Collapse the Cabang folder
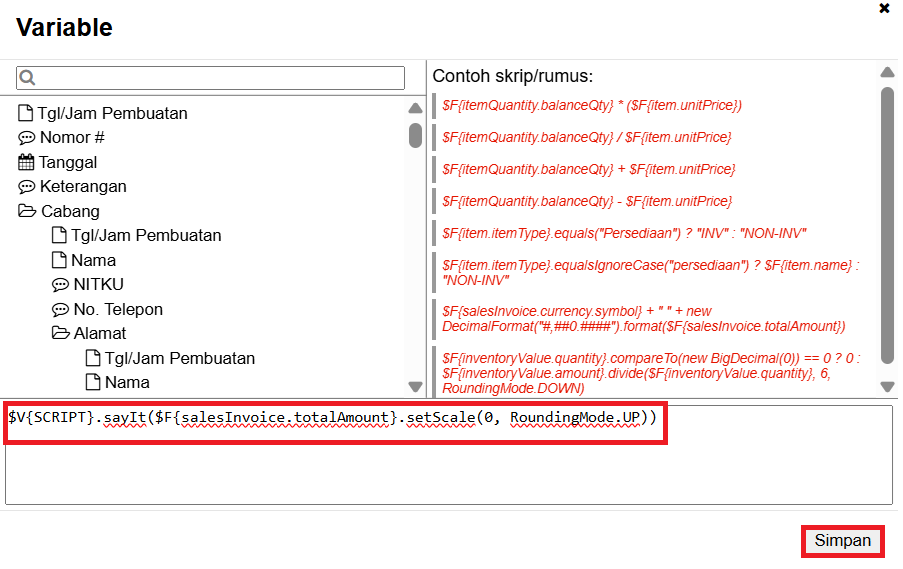 26,211
